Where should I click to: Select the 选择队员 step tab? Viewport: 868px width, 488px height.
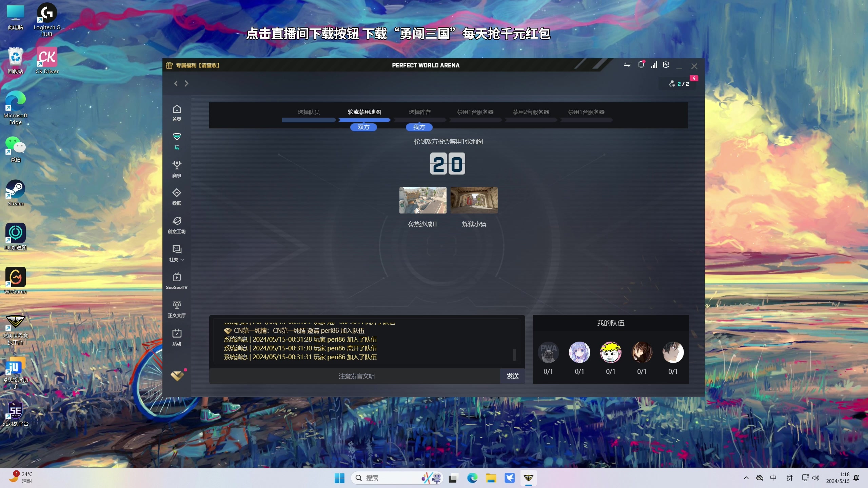click(309, 115)
